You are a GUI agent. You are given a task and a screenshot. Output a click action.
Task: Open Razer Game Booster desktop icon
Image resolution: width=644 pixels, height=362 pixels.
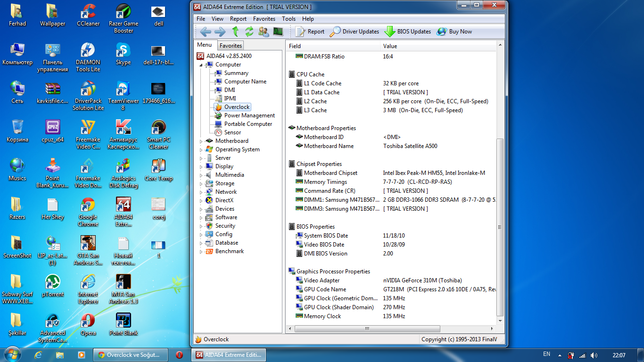[x=124, y=19]
